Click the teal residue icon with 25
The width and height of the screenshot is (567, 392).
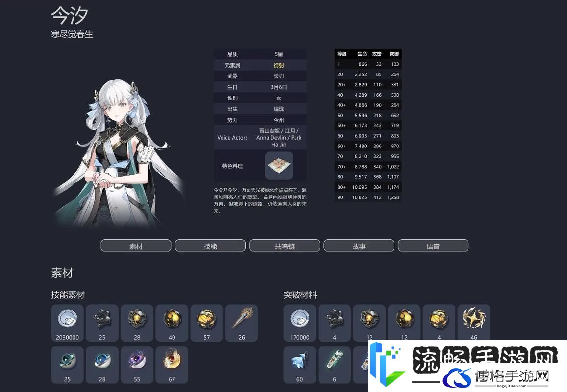pos(67,365)
